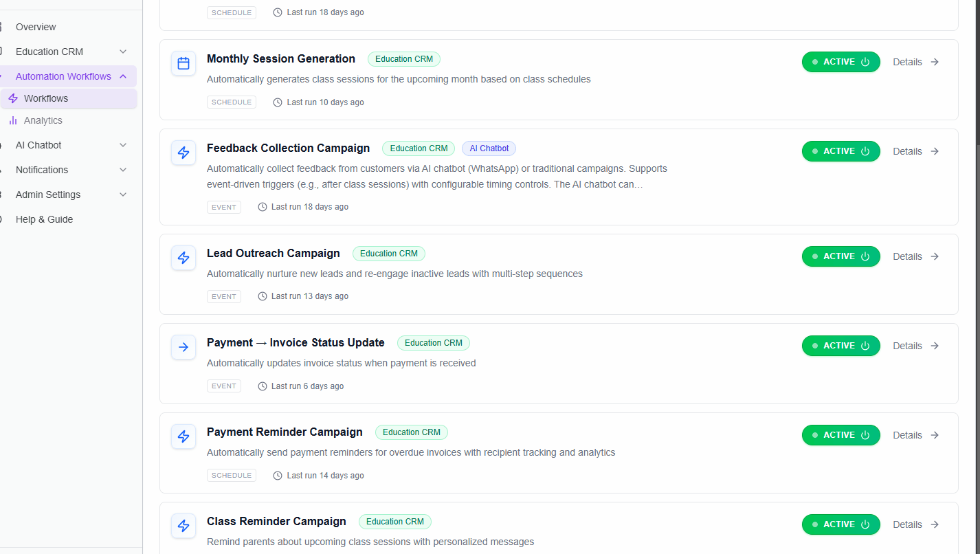
Task: Expand the Education CRM section in the sidebar
Action: pyautogui.click(x=122, y=52)
